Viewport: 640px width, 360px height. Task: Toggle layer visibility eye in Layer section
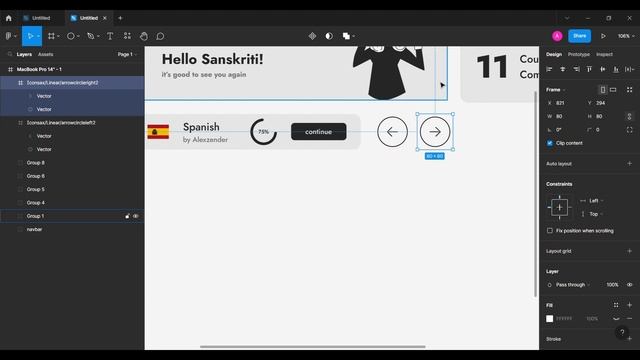[629, 285]
